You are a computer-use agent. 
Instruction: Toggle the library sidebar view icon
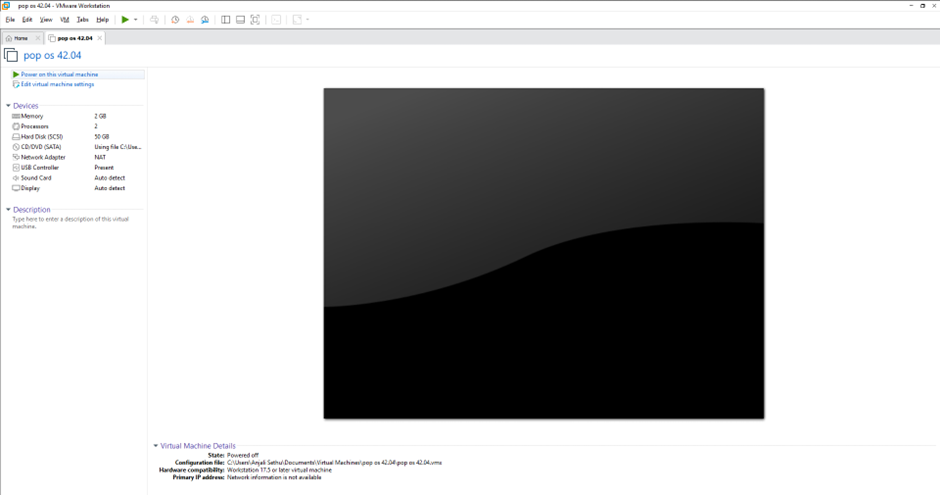pos(225,19)
